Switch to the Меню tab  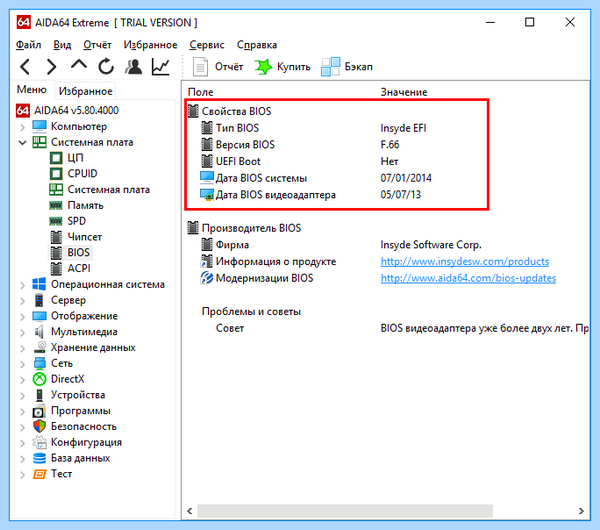31,90
